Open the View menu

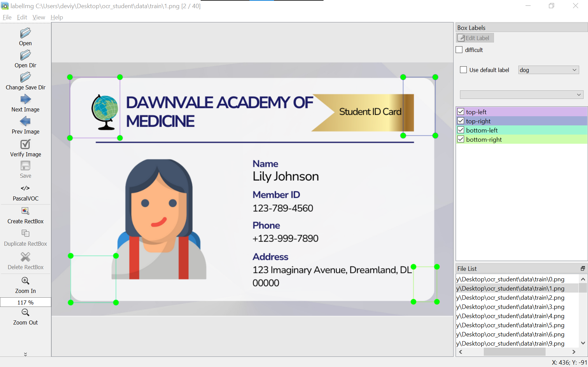click(39, 17)
